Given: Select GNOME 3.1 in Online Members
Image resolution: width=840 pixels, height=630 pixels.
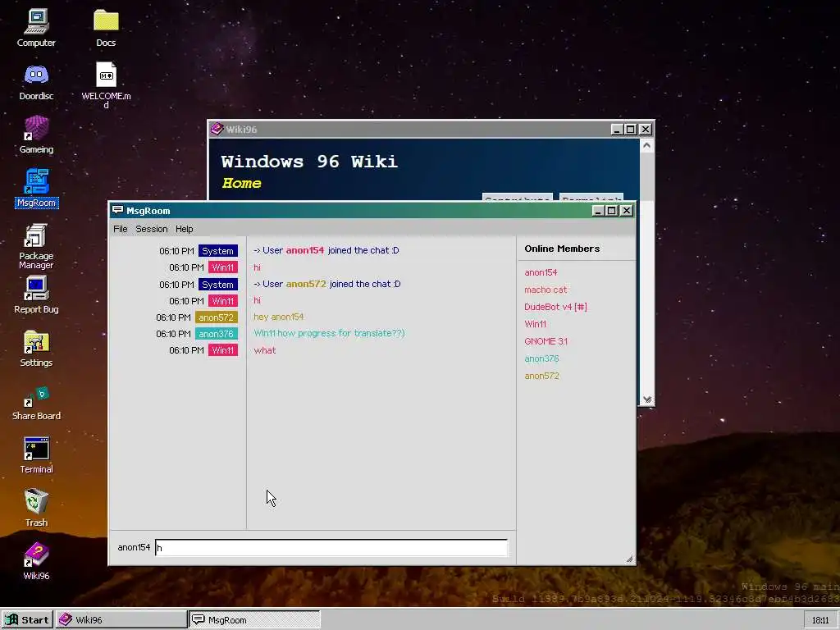Looking at the screenshot, I should (x=546, y=340).
